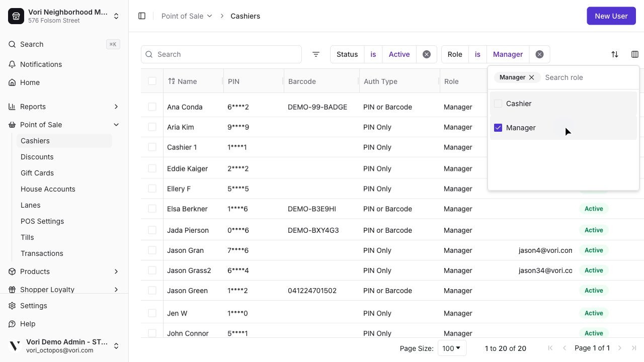Viewport: 644px width, 362px height.
Task: Click the Reports chart icon
Action: [12, 107]
